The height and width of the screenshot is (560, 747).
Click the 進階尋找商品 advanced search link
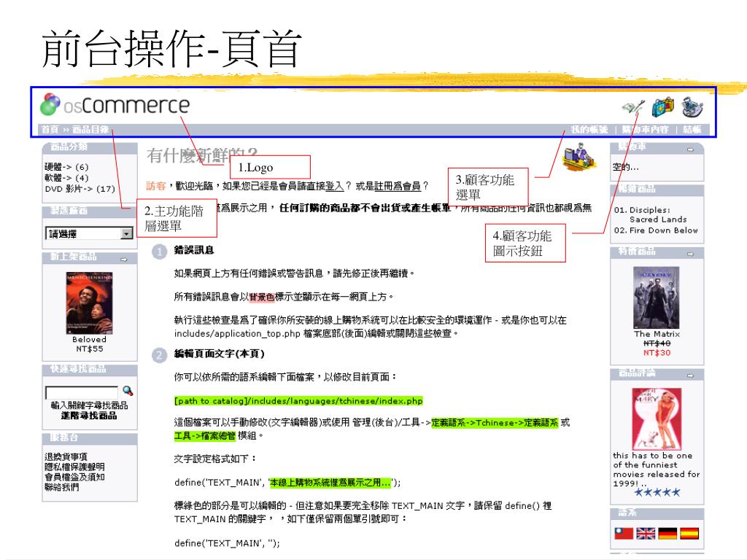point(89,416)
